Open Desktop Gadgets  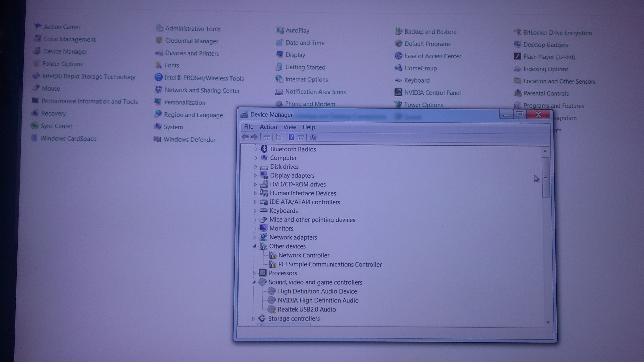(x=546, y=45)
